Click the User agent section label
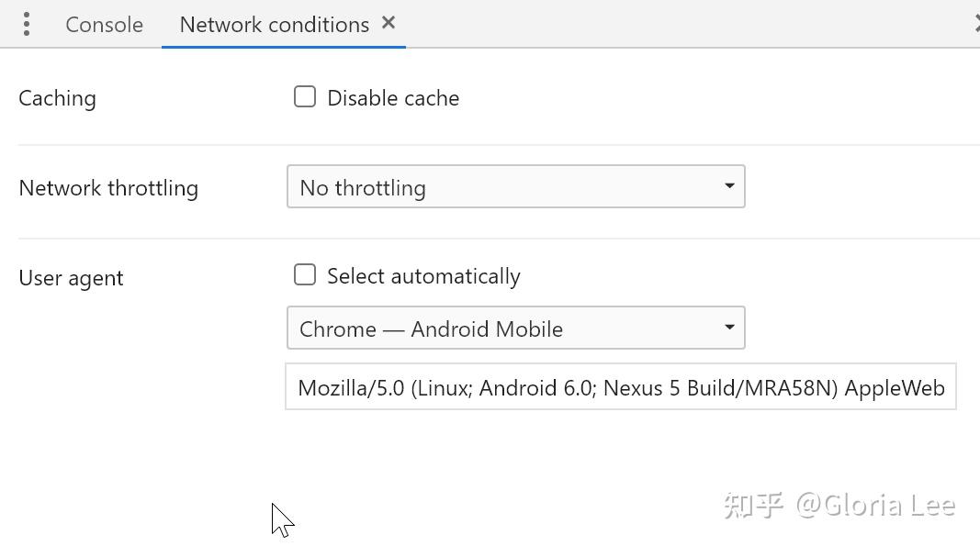 click(71, 278)
